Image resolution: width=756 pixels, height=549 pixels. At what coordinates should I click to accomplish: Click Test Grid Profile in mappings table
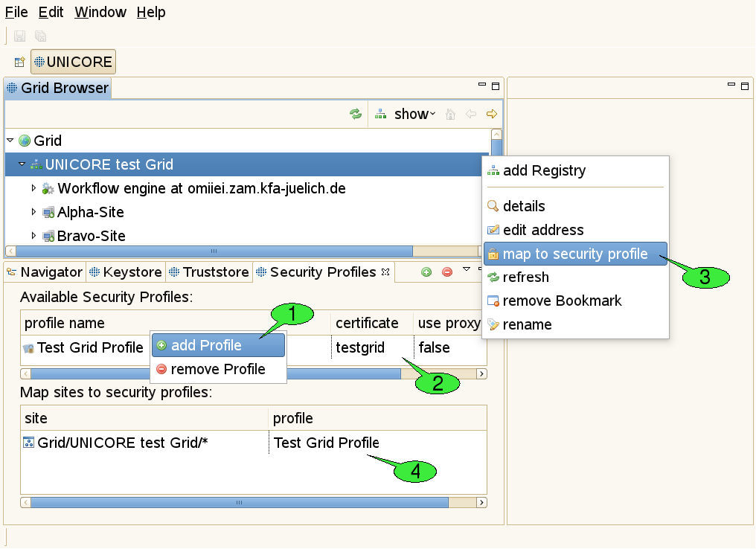click(x=327, y=443)
